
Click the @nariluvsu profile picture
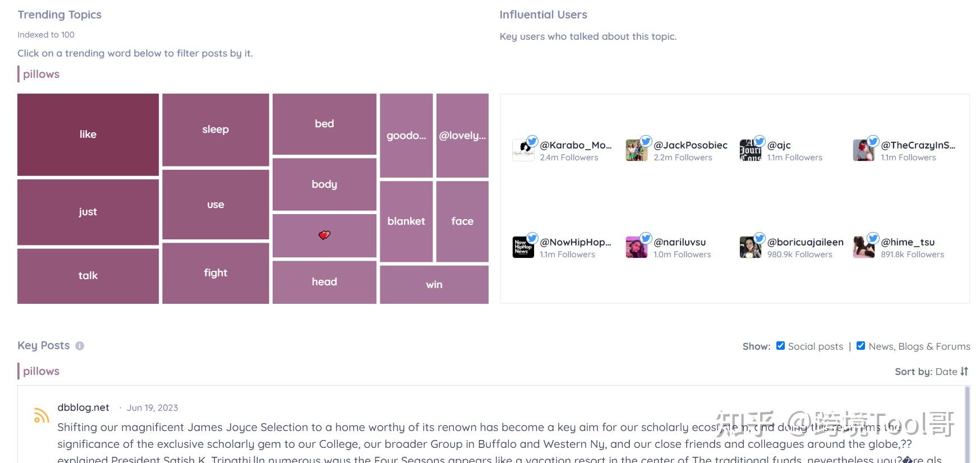click(x=637, y=247)
